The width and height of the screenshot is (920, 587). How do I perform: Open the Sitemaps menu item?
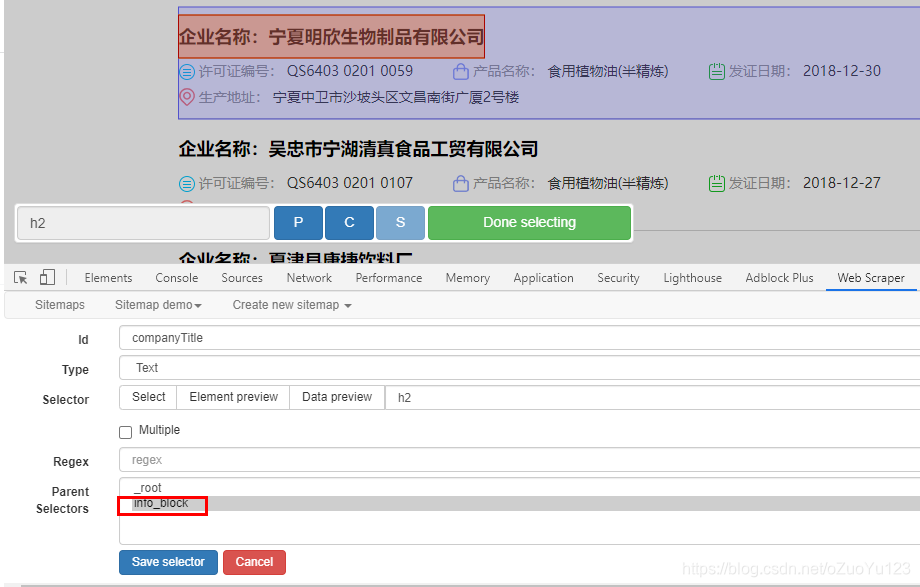(59, 305)
